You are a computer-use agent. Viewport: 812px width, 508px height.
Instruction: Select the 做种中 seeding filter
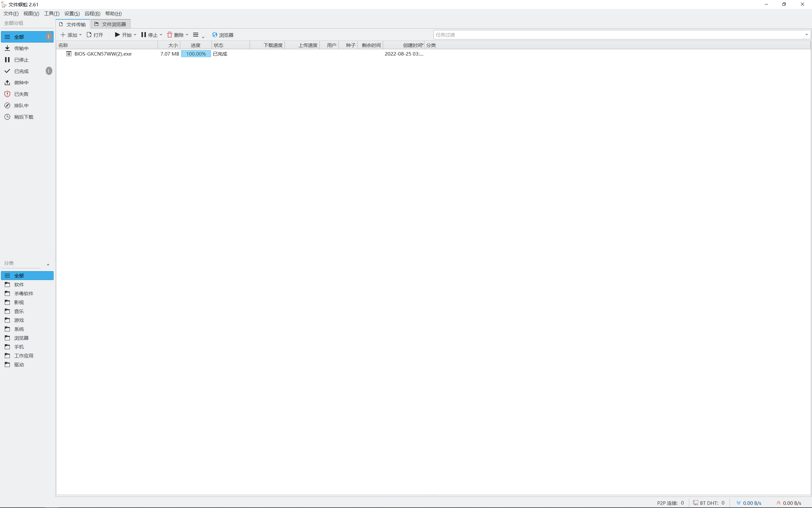click(x=27, y=83)
